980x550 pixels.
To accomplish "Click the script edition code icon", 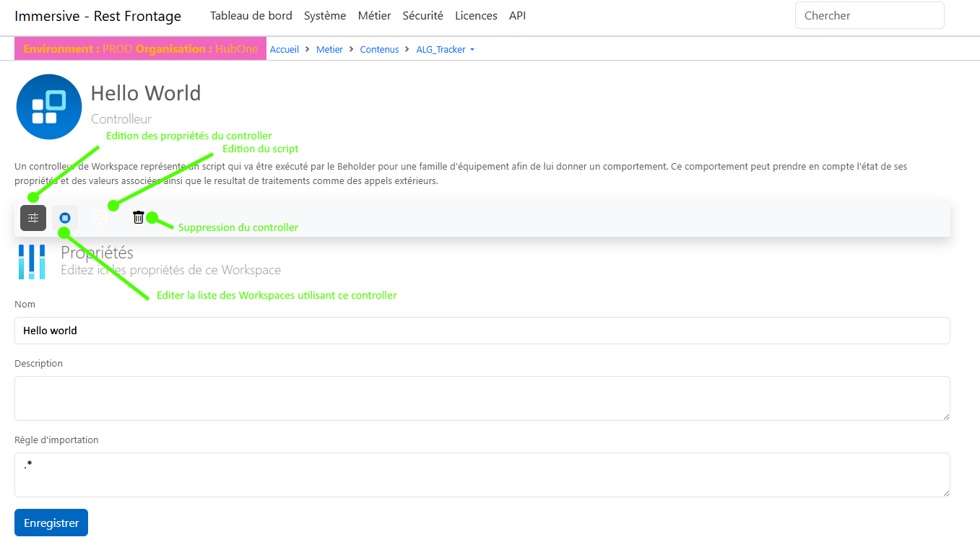I will pos(99,217).
